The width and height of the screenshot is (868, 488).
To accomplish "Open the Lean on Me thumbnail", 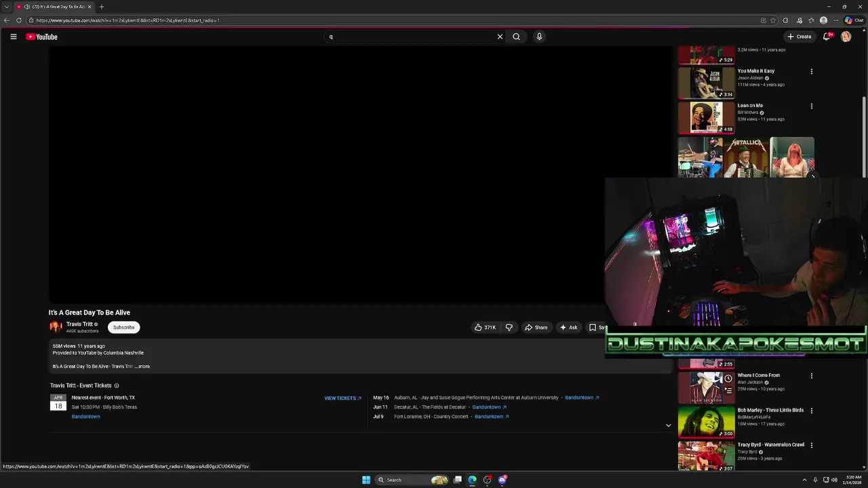I will click(x=706, y=117).
